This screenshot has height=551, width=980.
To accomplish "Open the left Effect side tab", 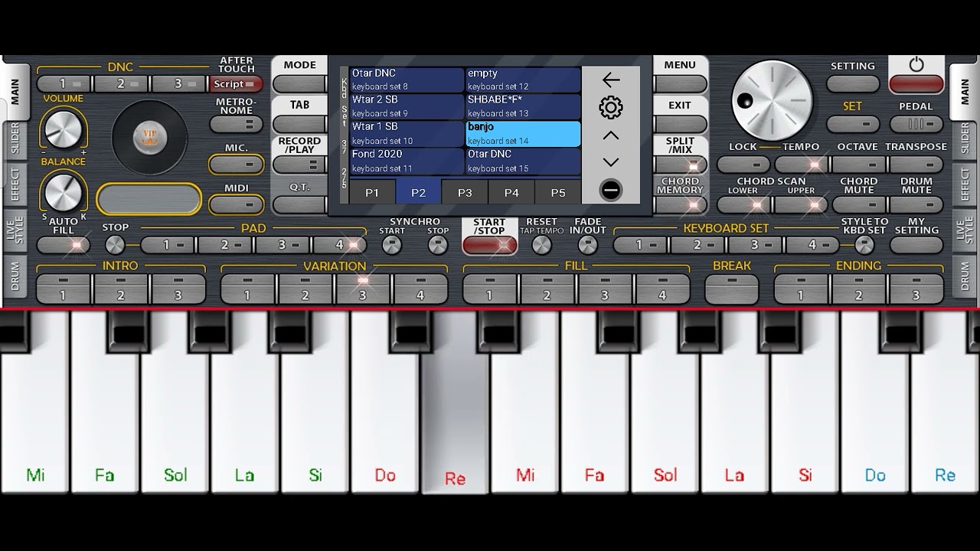I will coord(15,184).
